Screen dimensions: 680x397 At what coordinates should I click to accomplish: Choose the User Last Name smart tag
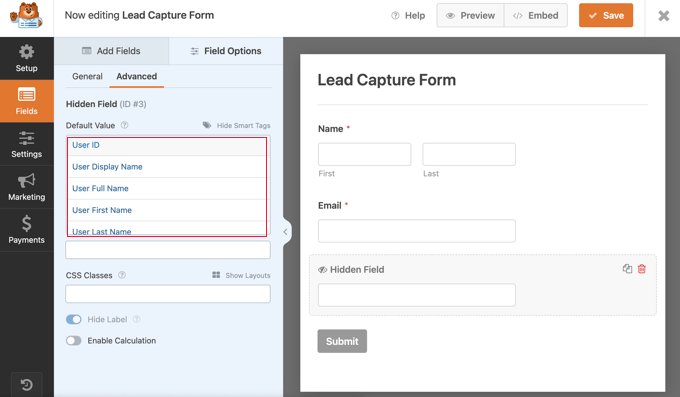pyautogui.click(x=167, y=229)
